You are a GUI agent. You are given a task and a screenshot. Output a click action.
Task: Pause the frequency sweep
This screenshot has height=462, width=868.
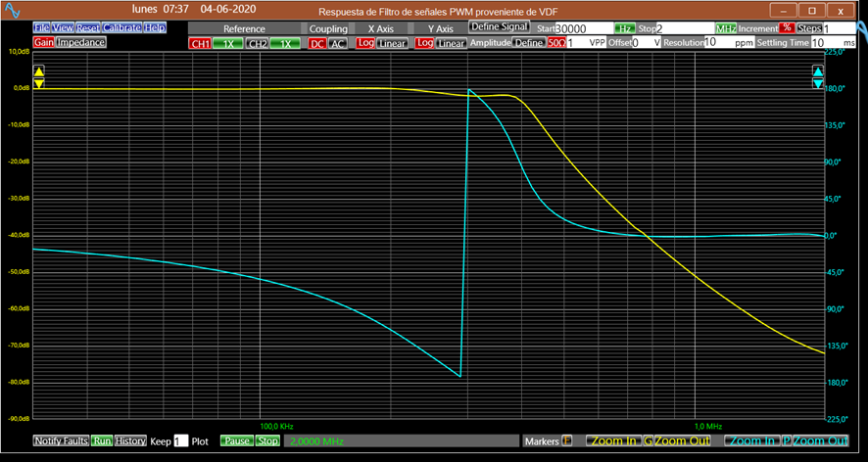(x=237, y=441)
